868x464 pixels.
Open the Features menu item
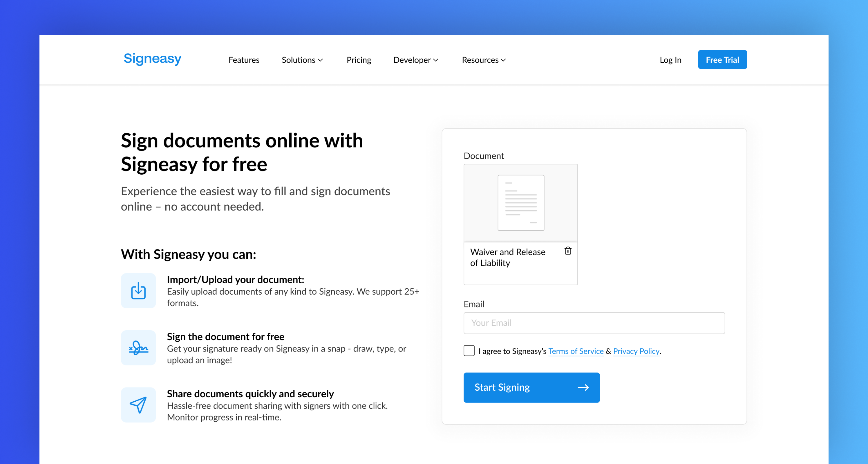244,60
